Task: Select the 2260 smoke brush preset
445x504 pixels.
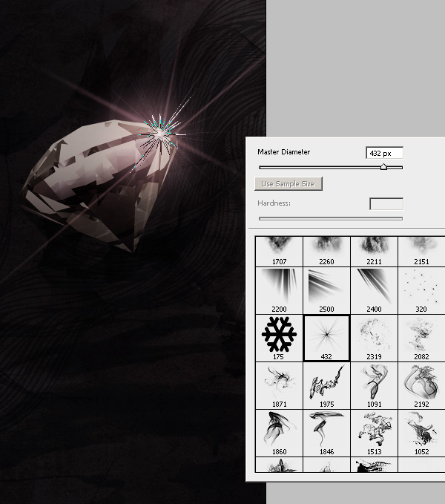Action: coord(326,252)
